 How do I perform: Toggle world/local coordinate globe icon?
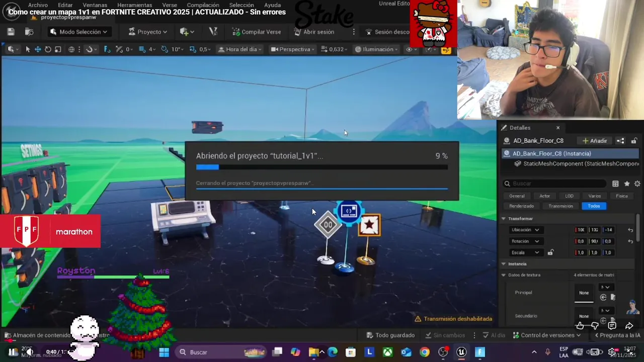pyautogui.click(x=71, y=49)
